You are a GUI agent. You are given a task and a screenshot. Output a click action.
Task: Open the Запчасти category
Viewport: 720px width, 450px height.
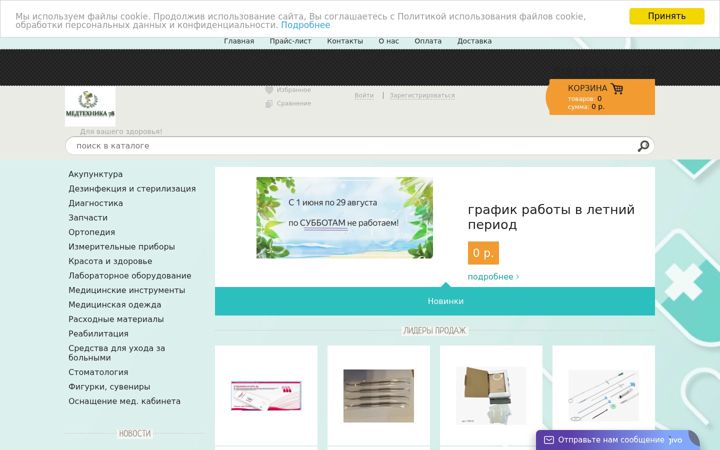[88, 218]
